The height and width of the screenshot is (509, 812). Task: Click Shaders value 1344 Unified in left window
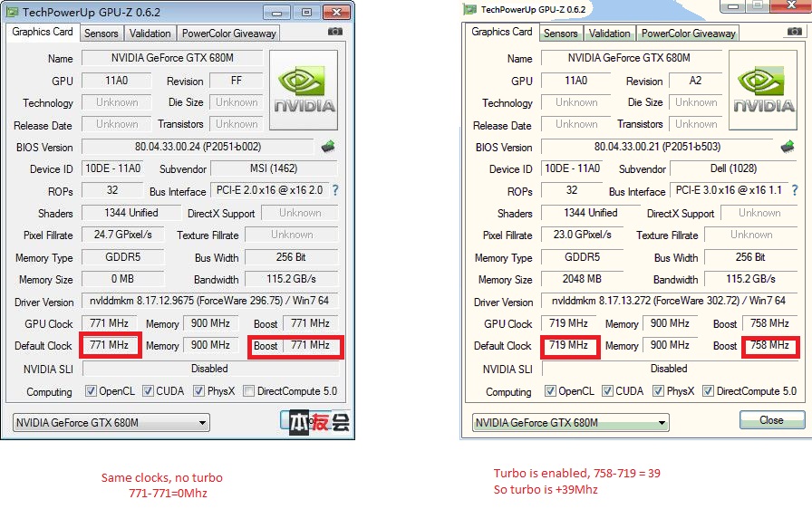click(x=131, y=213)
